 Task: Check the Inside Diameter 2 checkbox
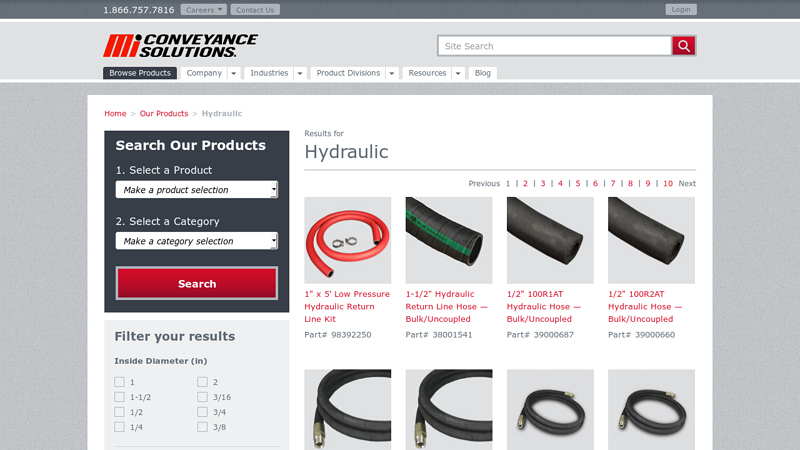pos(203,382)
